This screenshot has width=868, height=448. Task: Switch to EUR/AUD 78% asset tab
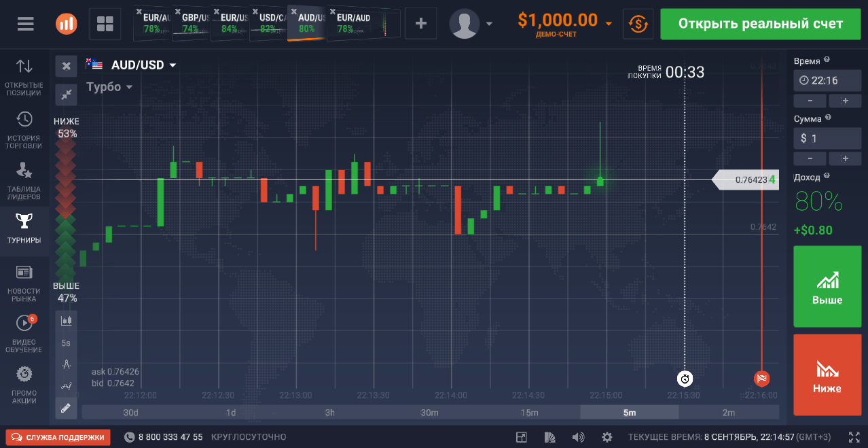click(363, 24)
